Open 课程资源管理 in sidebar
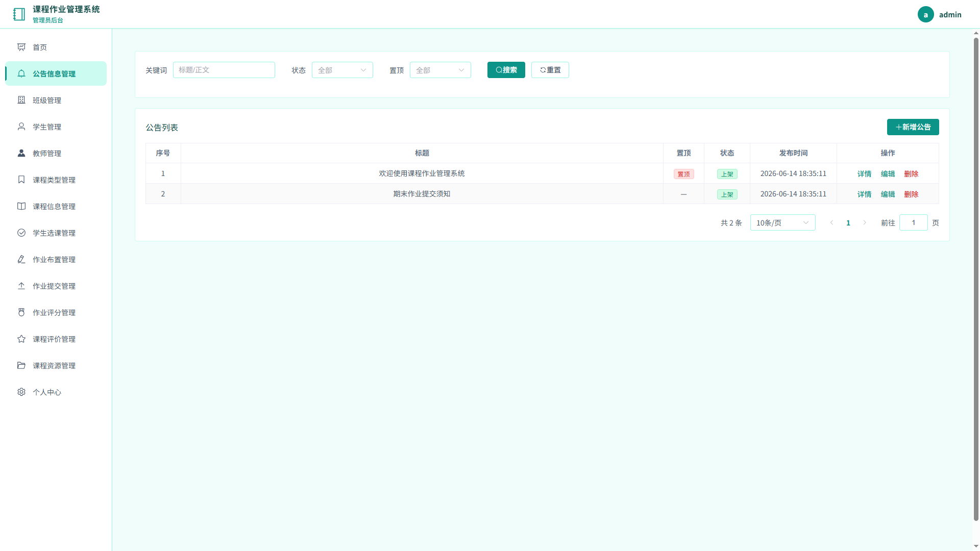 (56, 365)
